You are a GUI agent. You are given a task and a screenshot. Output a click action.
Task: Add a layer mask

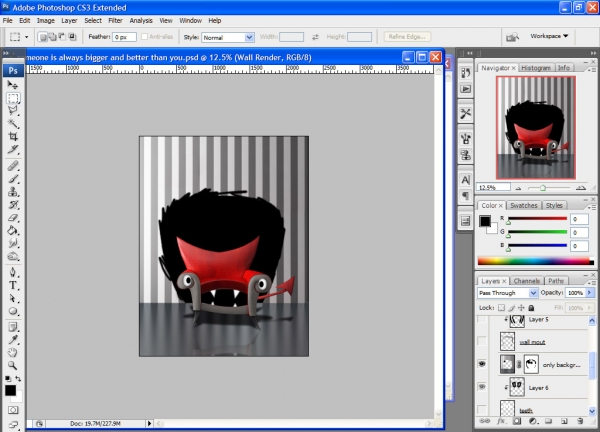(517, 421)
